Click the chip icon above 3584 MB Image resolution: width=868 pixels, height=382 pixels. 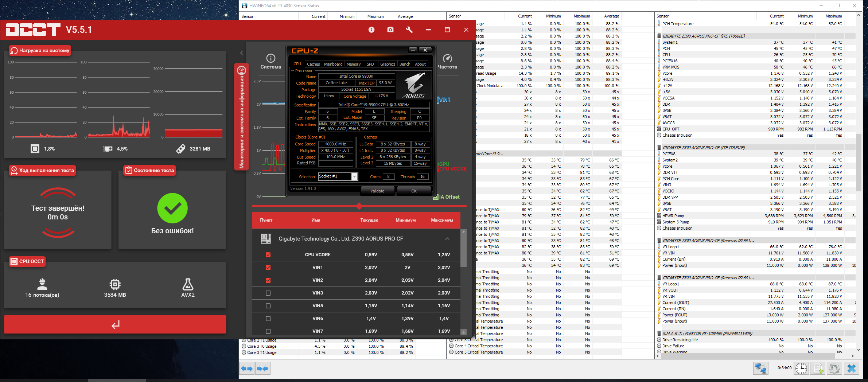pos(115,284)
